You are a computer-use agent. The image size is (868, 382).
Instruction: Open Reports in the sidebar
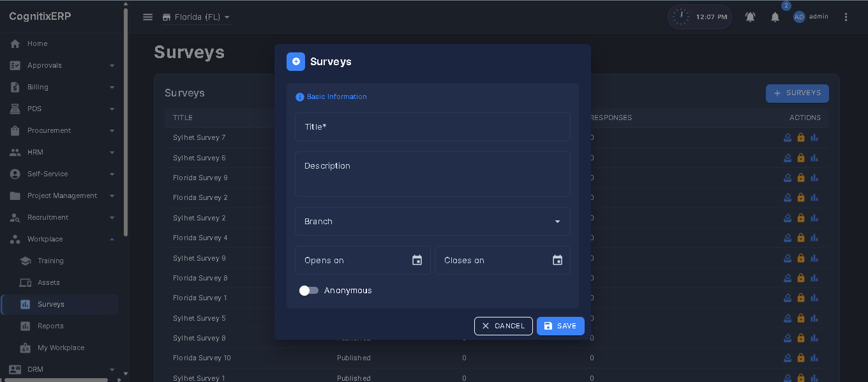pos(60,326)
